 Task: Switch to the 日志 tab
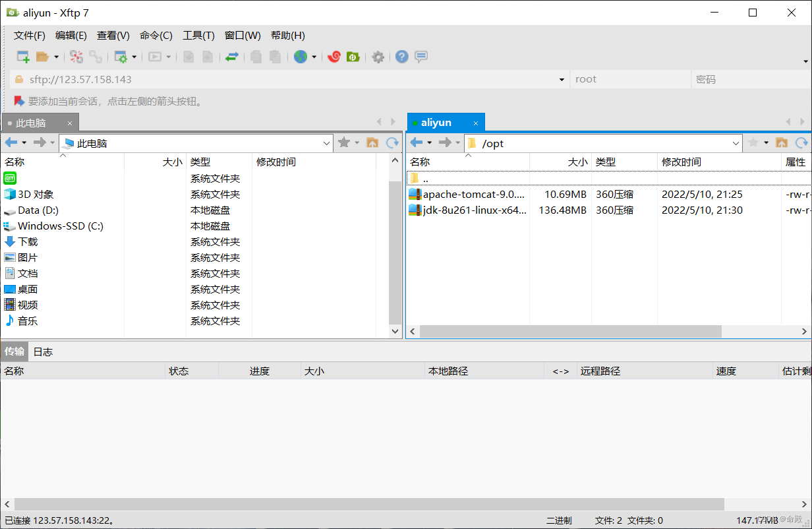(x=43, y=352)
